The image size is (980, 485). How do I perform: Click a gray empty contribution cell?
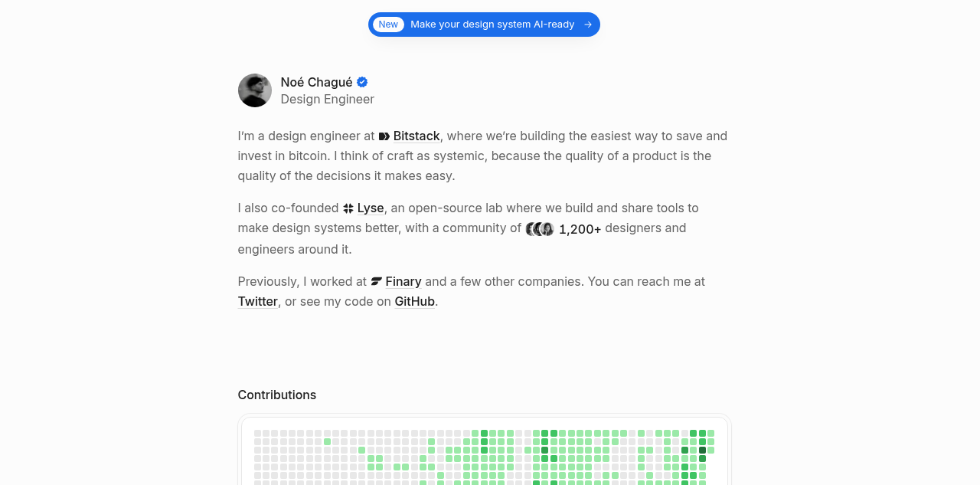click(258, 434)
